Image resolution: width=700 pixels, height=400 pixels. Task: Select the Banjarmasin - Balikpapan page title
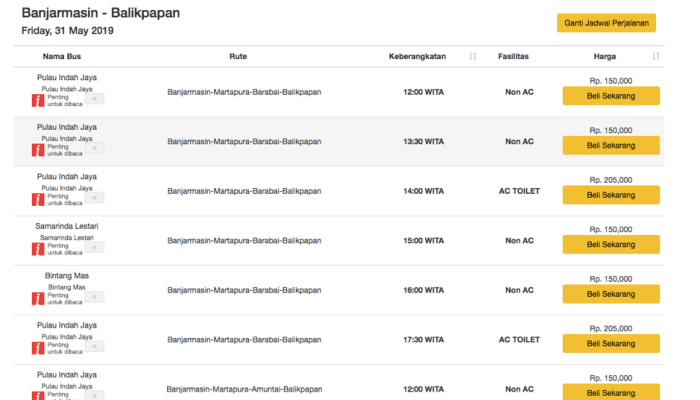[100, 13]
